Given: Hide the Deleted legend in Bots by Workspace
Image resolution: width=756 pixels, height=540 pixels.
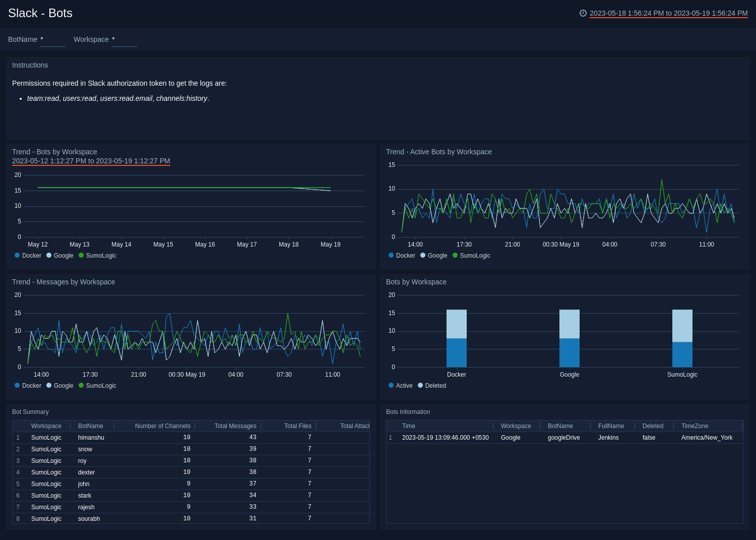Looking at the screenshot, I should 431,385.
